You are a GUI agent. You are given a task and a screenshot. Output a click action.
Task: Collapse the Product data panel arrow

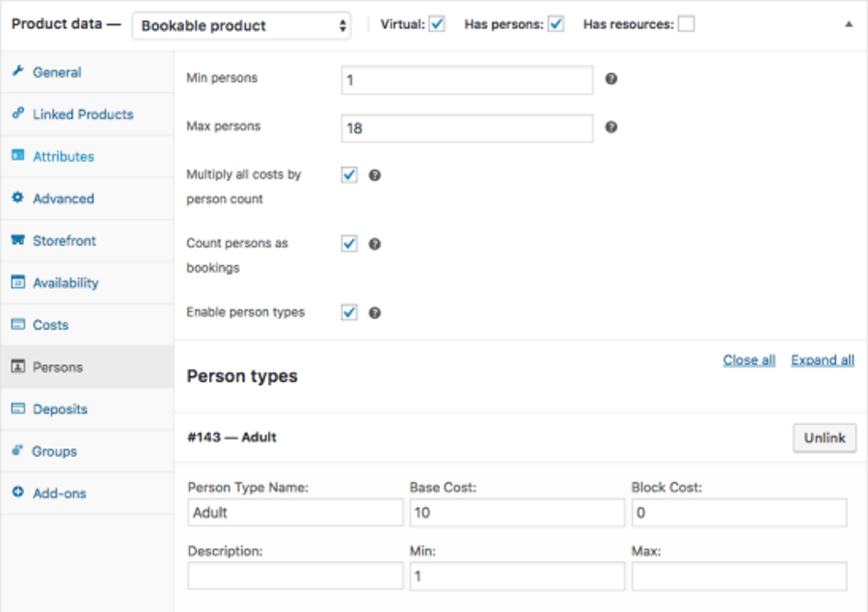849,25
